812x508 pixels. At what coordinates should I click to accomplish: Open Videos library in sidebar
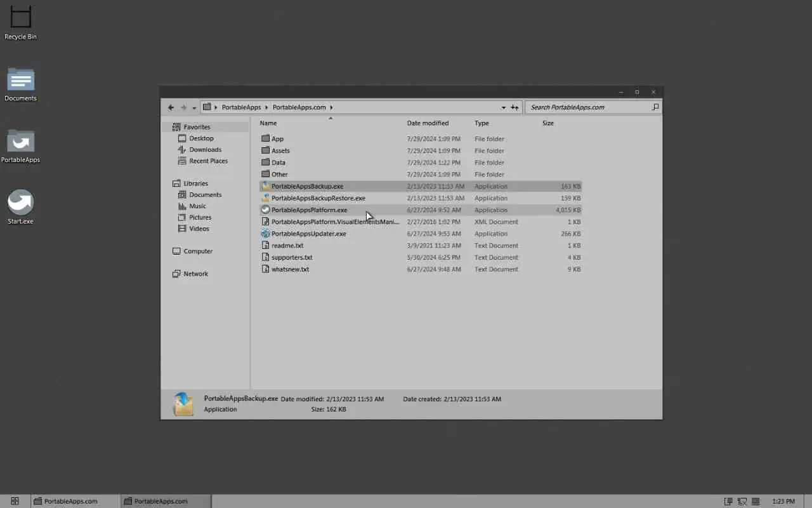[x=199, y=229]
